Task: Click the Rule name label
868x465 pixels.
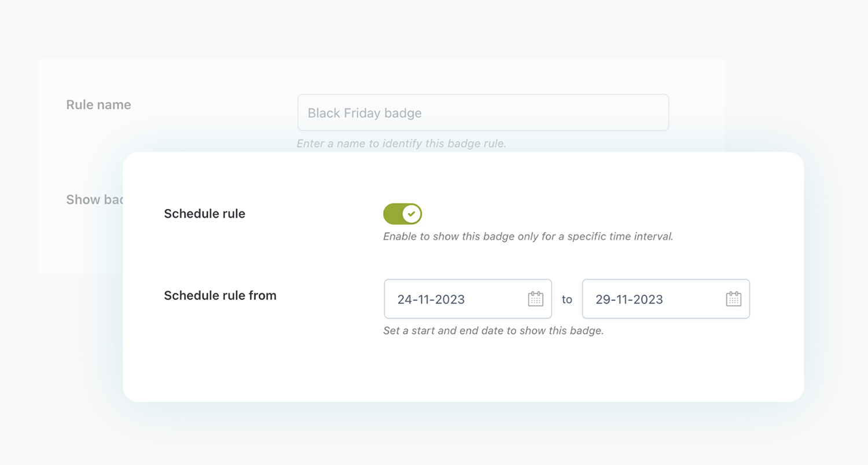Action: pyautogui.click(x=98, y=105)
